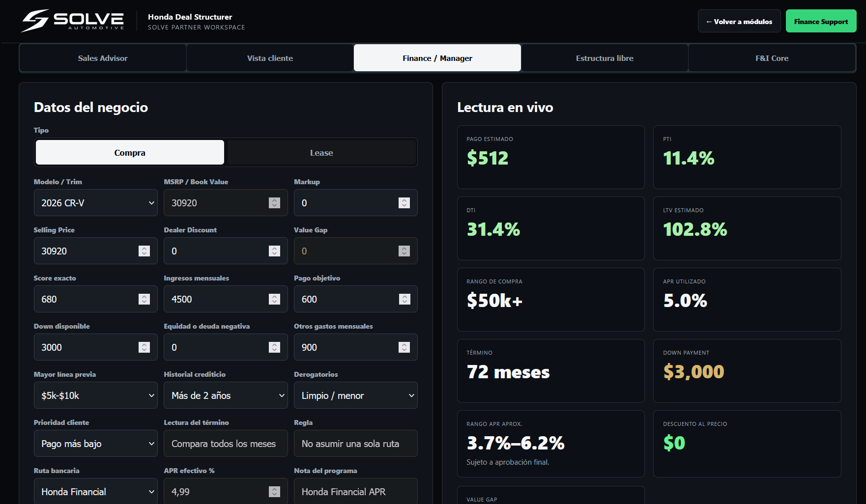Click the Lectura del término field
Image resolution: width=866 pixels, height=504 pixels.
(x=226, y=444)
